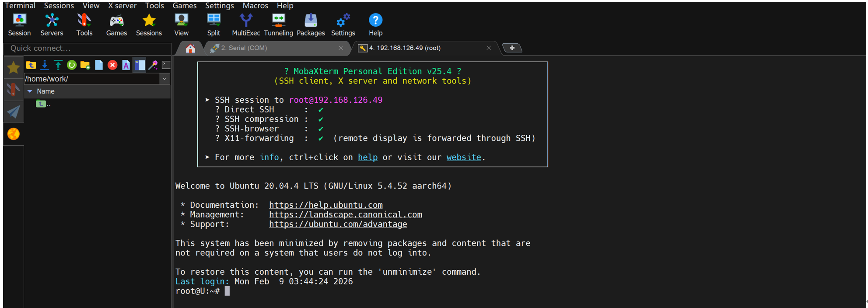Follow the website link in the banner
The width and height of the screenshot is (868, 308).
tap(464, 157)
